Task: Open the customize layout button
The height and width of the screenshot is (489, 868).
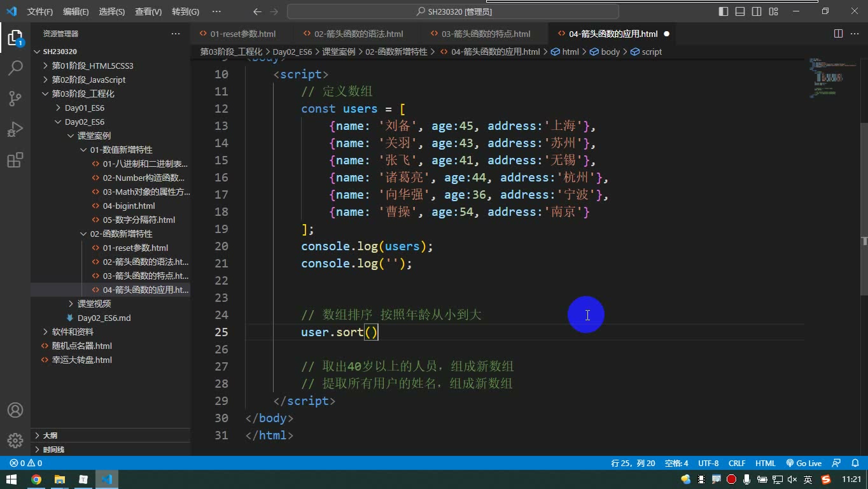Action: point(773,11)
